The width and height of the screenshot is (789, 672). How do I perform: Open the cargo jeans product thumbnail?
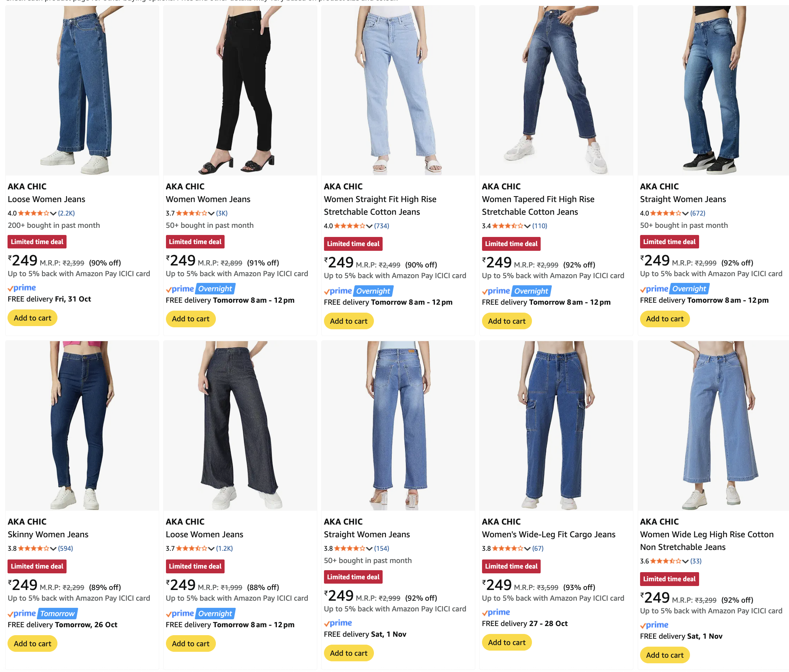pos(556,426)
